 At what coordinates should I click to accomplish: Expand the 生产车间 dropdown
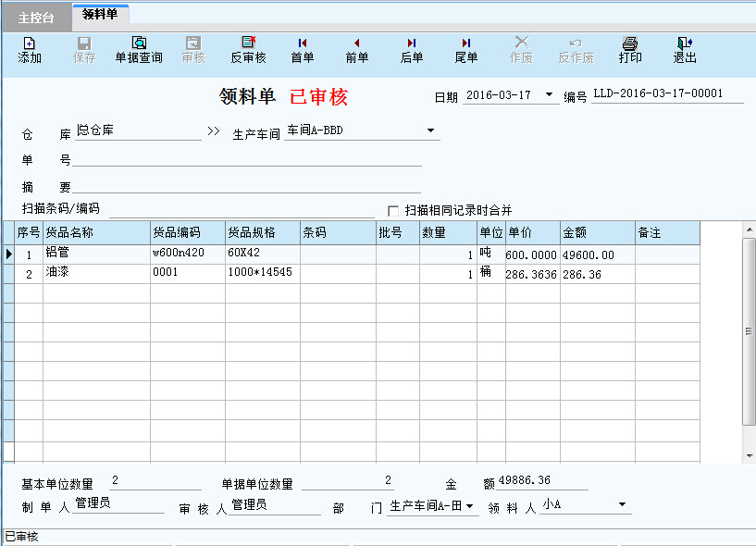coord(430,130)
